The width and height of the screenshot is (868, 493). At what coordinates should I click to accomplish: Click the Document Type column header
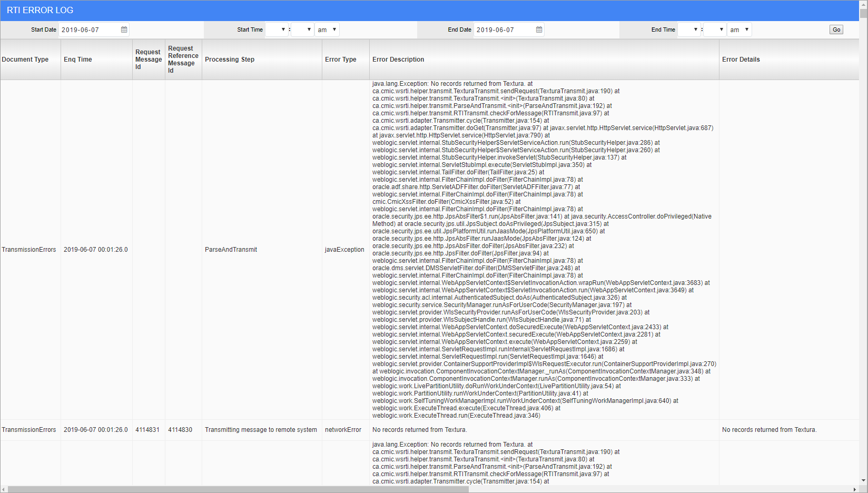pyautogui.click(x=30, y=60)
